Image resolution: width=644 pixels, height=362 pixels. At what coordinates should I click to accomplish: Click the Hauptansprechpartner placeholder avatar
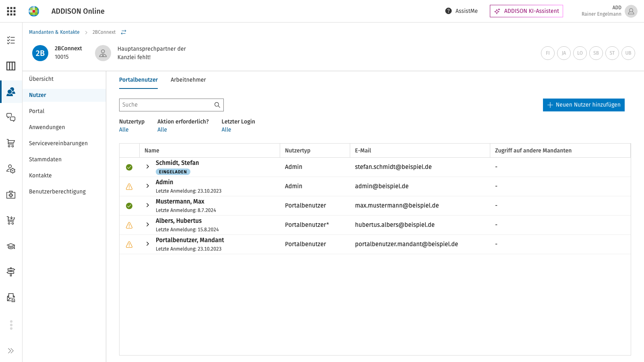tap(103, 53)
